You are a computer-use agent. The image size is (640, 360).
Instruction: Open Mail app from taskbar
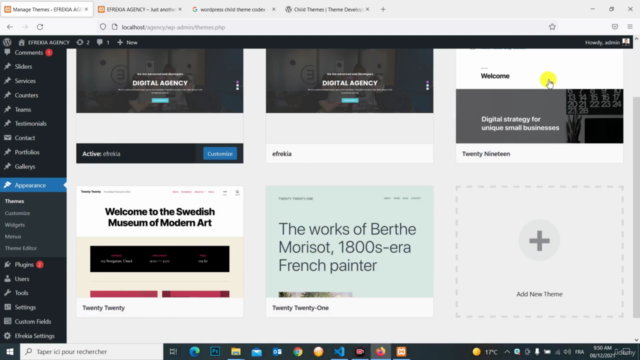(x=256, y=351)
